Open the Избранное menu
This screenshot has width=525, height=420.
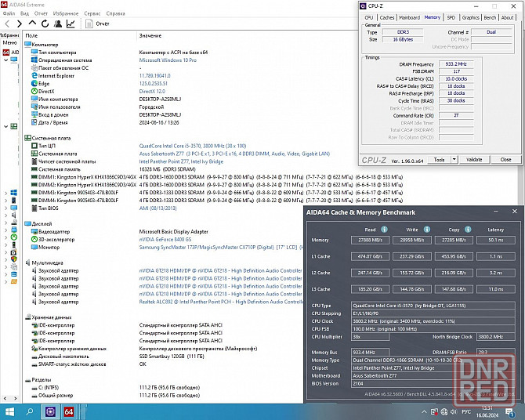tap(66, 13)
